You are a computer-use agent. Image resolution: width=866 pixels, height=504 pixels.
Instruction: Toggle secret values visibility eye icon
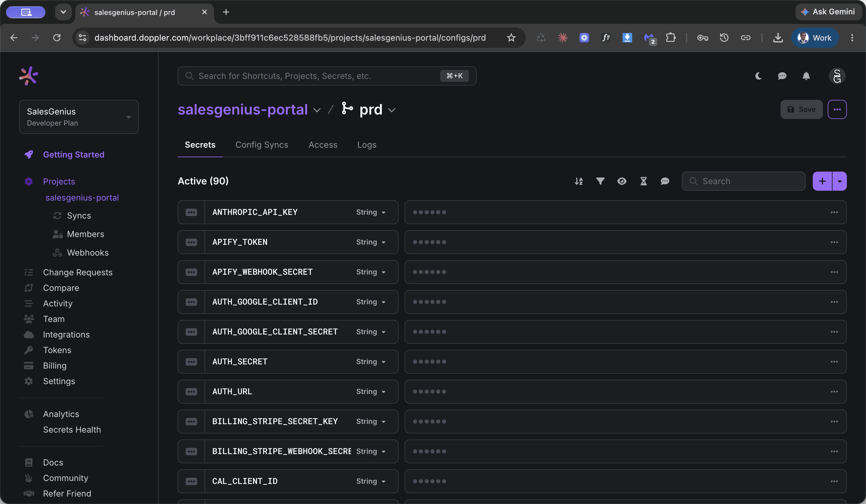(622, 181)
